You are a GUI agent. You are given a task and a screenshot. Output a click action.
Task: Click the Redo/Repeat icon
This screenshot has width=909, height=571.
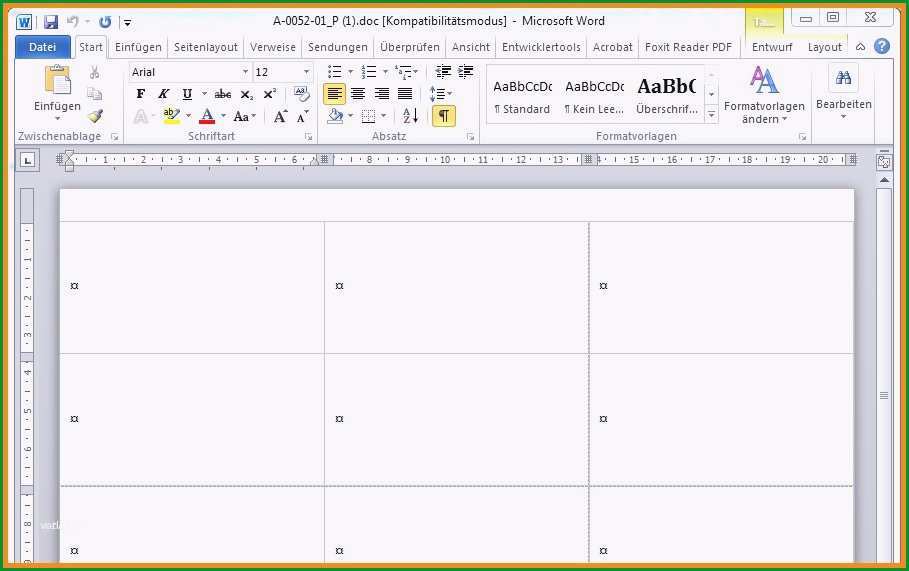pos(105,22)
